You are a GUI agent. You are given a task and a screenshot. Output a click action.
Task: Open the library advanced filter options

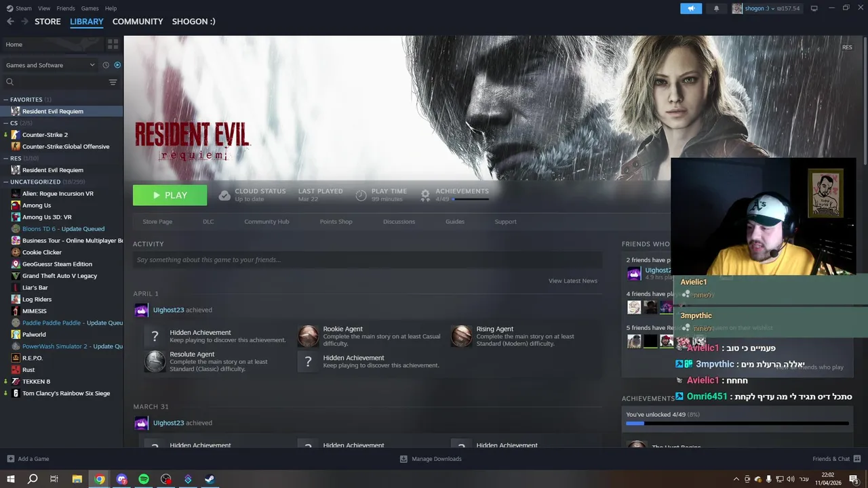coord(113,82)
